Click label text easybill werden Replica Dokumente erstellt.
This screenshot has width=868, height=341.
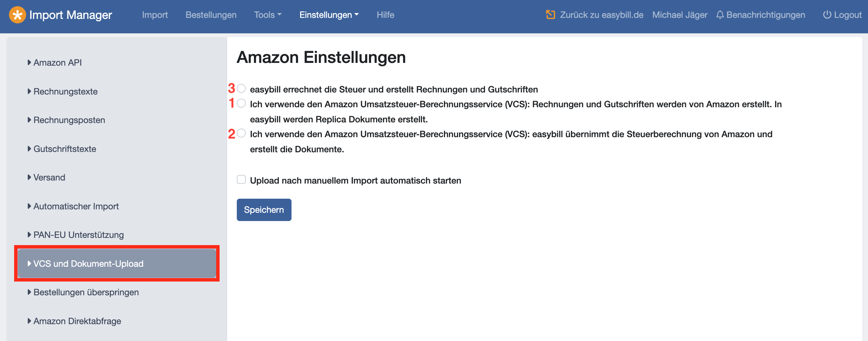(339, 119)
